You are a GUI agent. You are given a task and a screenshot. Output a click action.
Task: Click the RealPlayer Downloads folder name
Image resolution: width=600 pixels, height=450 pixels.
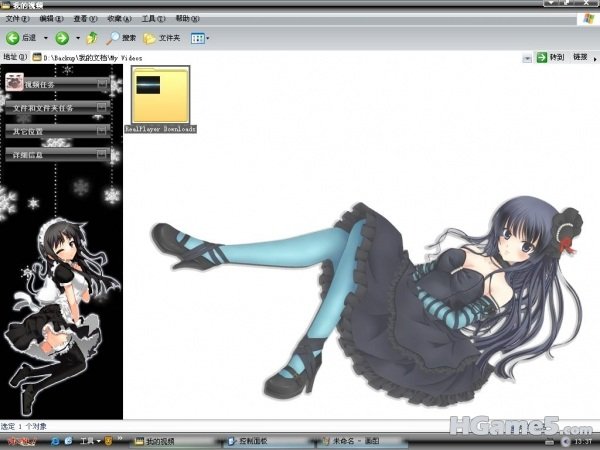point(160,129)
